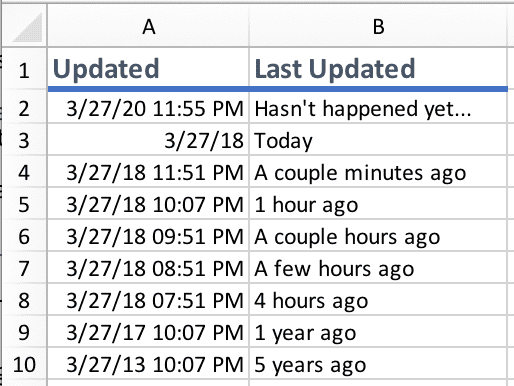Select the A couple minutes ago cell
The image size is (514, 386).
pyautogui.click(x=378, y=172)
